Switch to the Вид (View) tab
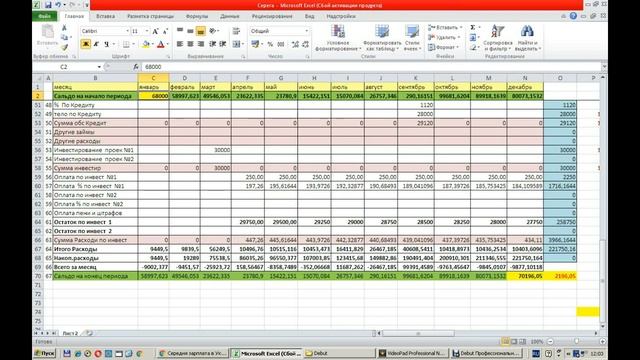 [309, 16]
